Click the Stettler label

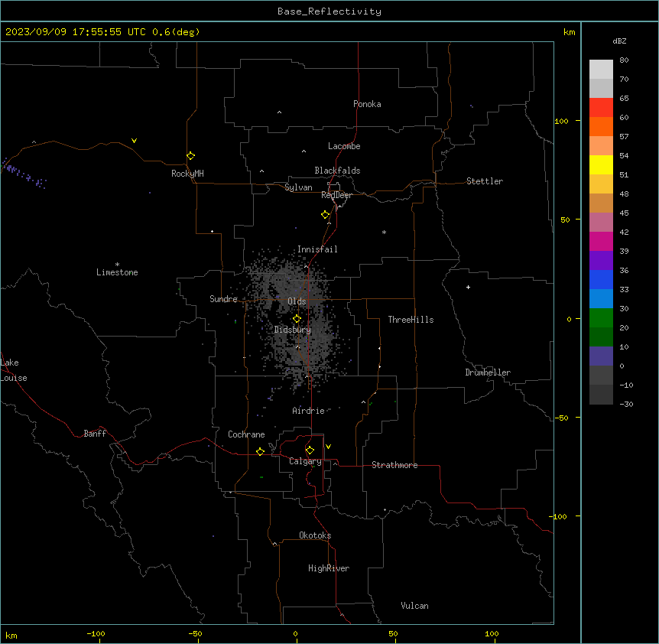pos(485,181)
